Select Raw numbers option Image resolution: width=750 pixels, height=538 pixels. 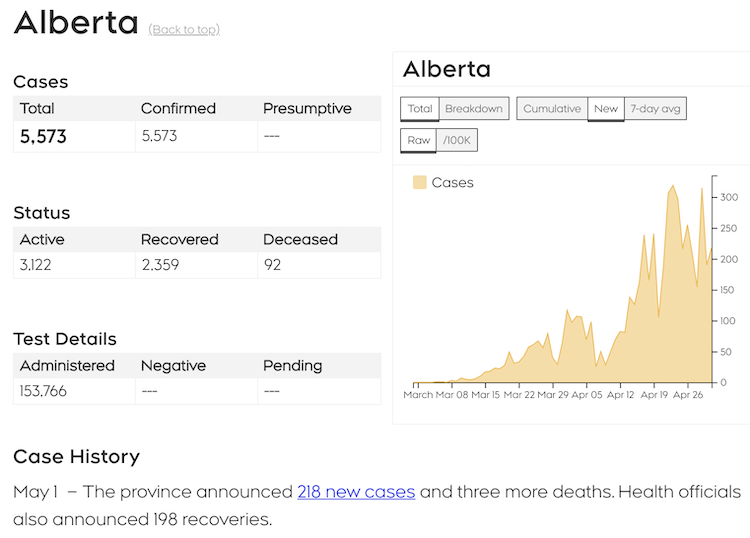pyautogui.click(x=418, y=140)
